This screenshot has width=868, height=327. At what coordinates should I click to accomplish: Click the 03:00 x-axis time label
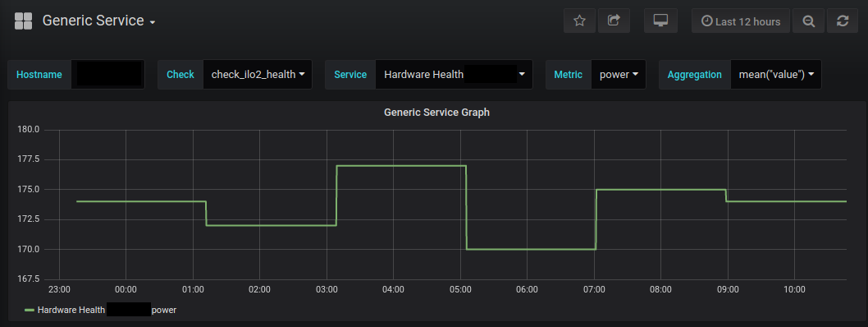tap(327, 290)
